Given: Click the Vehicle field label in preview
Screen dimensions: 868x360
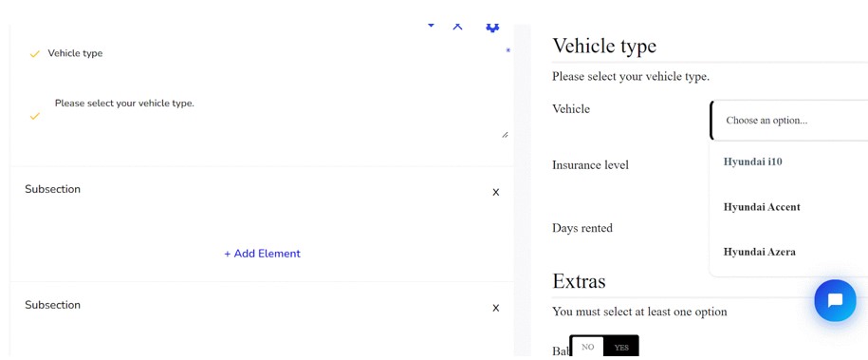Looking at the screenshot, I should (571, 108).
